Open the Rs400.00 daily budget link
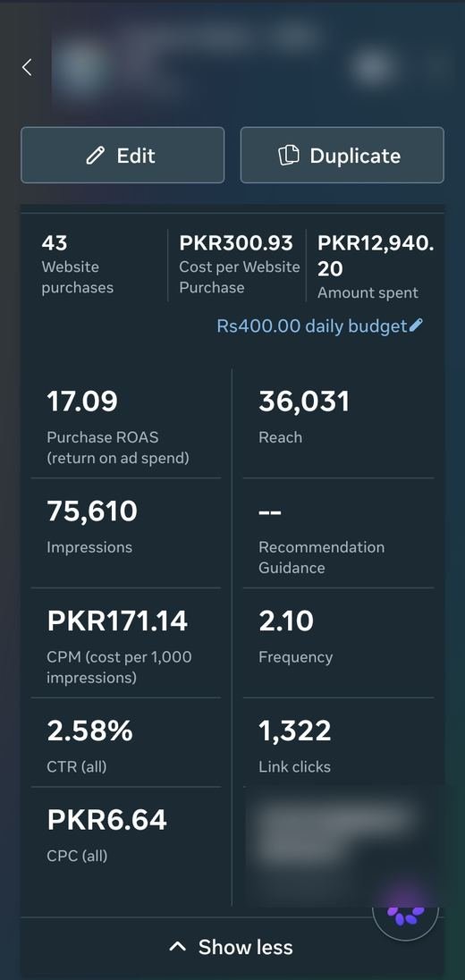The height and width of the screenshot is (980, 465). 319,325
